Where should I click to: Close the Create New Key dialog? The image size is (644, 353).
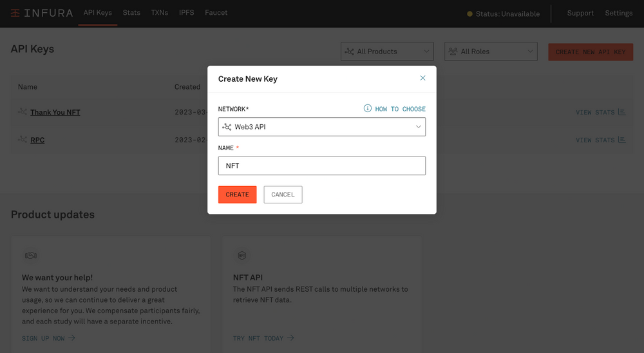point(422,78)
